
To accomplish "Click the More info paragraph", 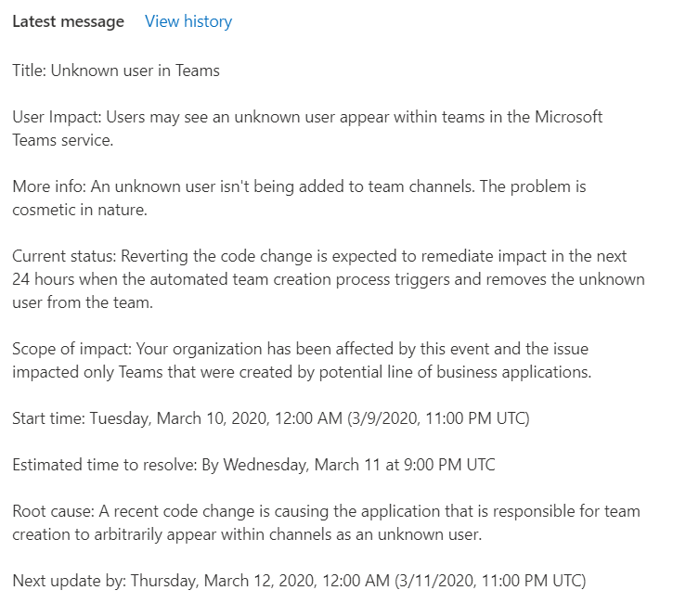I will pyautogui.click(x=299, y=198).
